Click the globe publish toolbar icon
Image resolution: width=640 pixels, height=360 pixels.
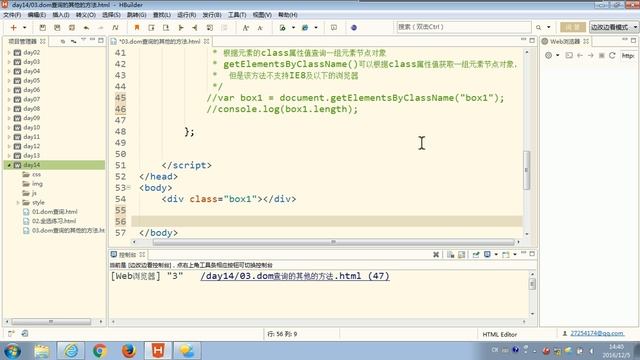305,27
